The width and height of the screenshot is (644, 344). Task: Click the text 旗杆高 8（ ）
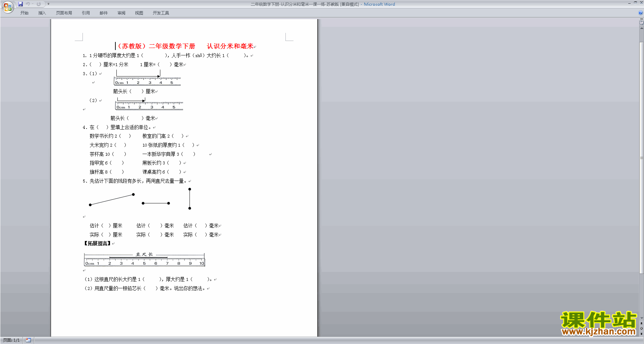point(107,172)
